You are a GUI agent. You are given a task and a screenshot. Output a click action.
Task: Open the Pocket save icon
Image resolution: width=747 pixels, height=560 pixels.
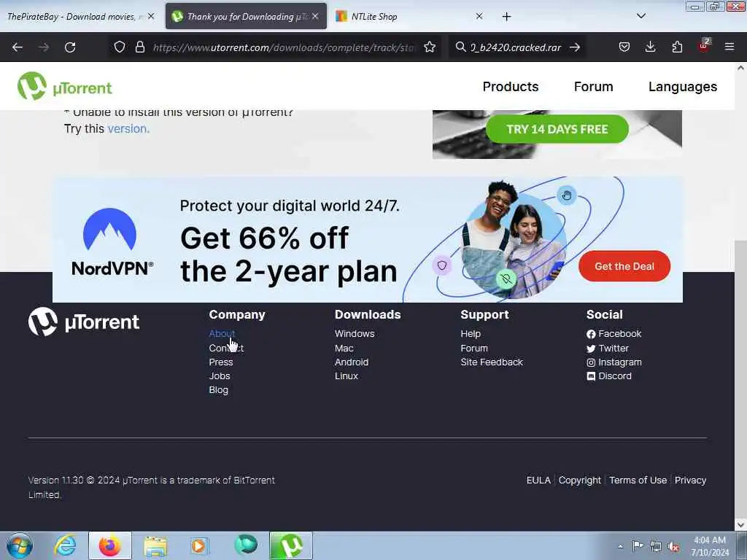(x=624, y=47)
